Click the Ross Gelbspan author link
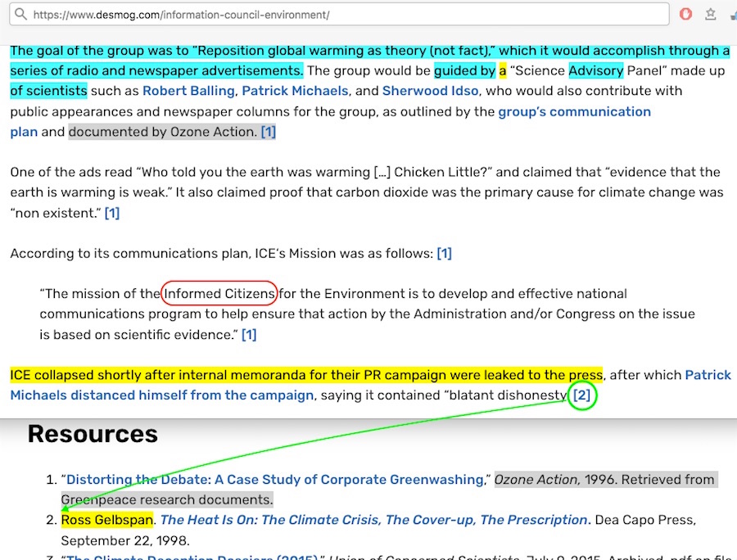The image size is (737, 560). [106, 520]
